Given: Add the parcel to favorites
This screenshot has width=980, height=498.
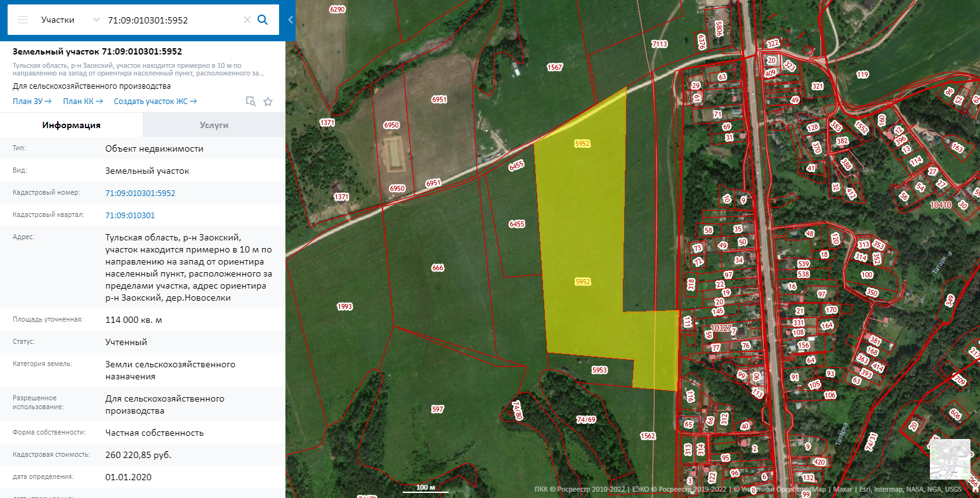Looking at the screenshot, I should 268,102.
